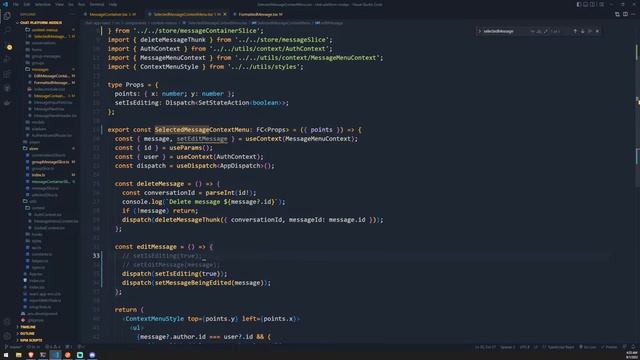Click the Customize Layout icon in title bar
640x360 pixels.
tap(602, 4)
